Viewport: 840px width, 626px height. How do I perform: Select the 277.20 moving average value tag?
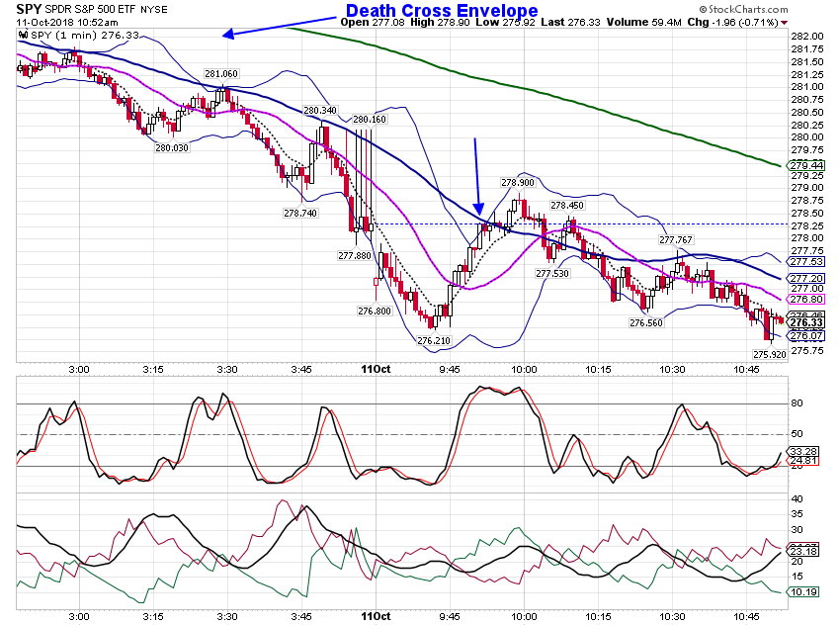click(805, 279)
